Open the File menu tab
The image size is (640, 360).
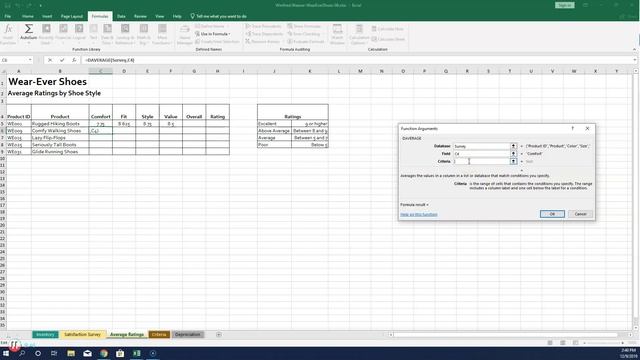click(8, 16)
